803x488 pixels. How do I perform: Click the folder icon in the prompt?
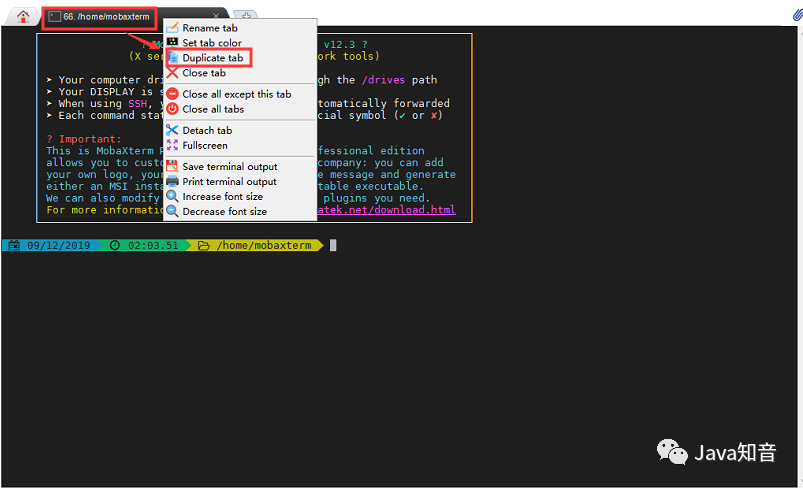pyautogui.click(x=203, y=245)
